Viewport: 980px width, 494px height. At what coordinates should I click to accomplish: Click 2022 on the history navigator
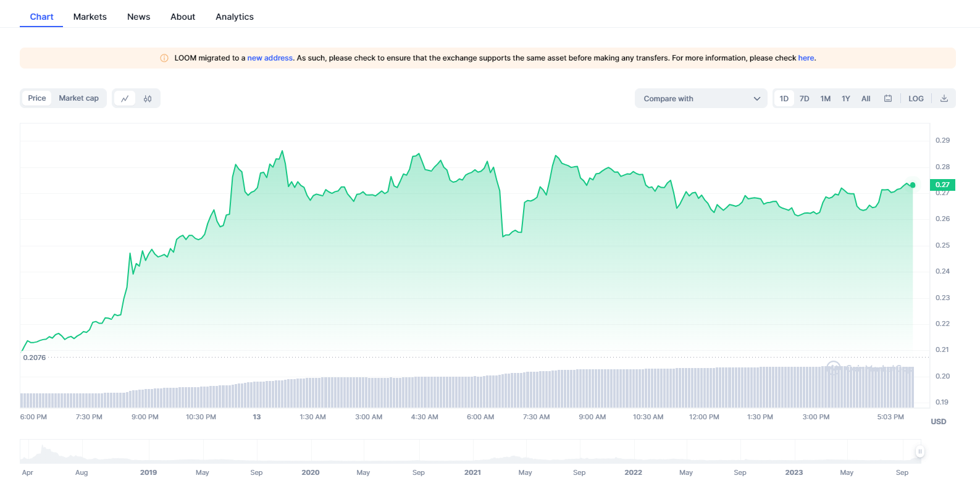pyautogui.click(x=633, y=472)
